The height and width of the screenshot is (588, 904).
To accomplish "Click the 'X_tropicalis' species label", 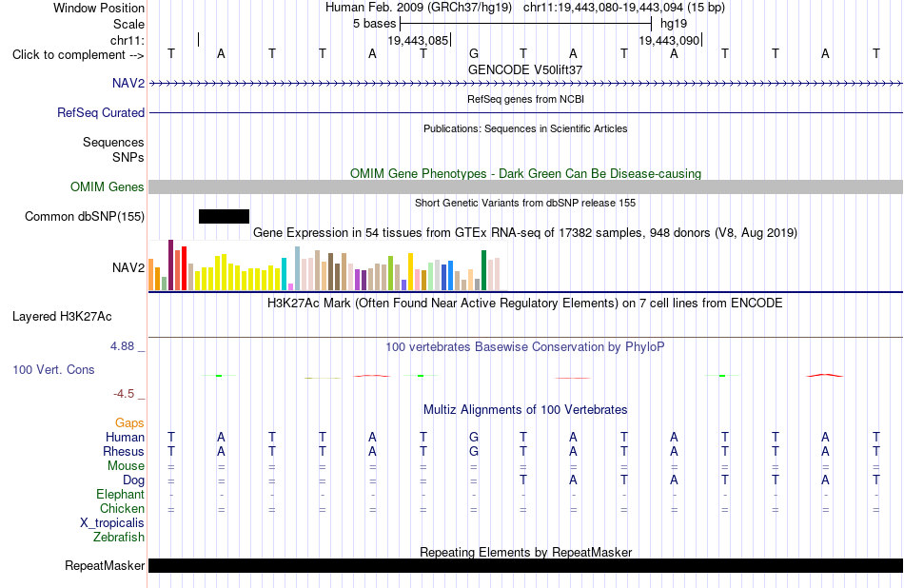I will click(112, 523).
